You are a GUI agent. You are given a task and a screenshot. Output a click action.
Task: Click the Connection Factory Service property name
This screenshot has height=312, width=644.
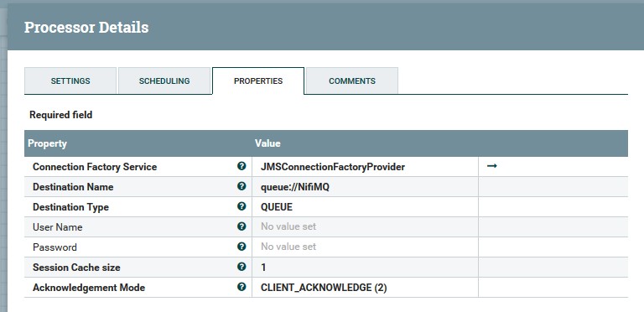[95, 167]
